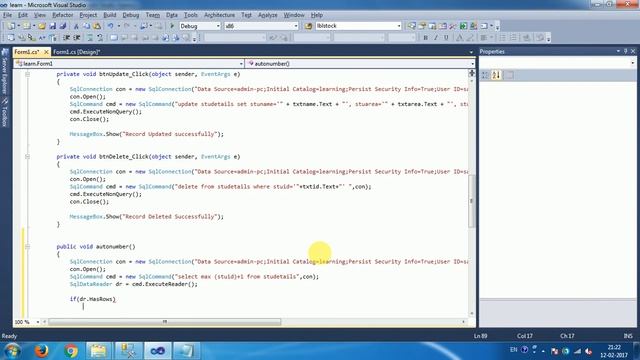The image size is (640, 360).
Task: Launch Chrome from the taskbar
Action: [x=71, y=351]
